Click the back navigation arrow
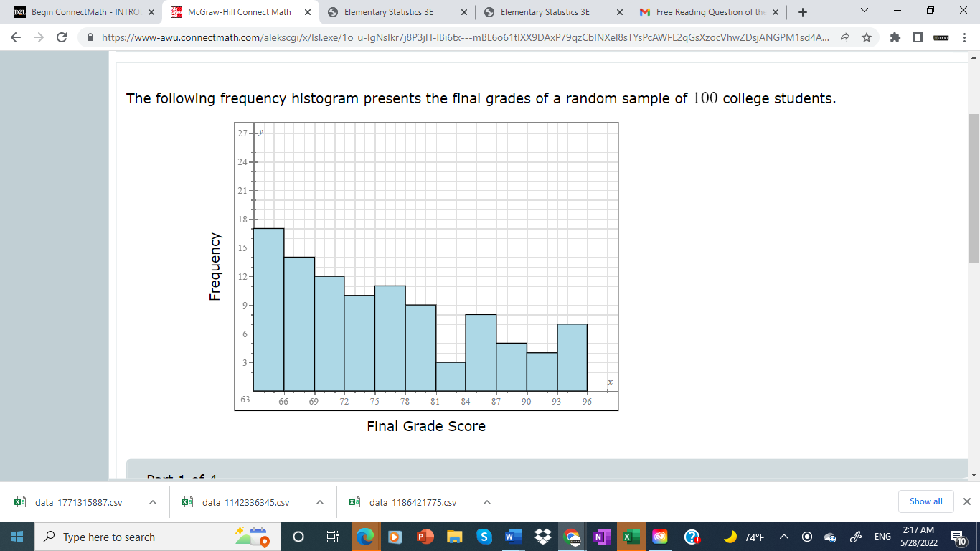This screenshot has width=980, height=551. pos(14,37)
